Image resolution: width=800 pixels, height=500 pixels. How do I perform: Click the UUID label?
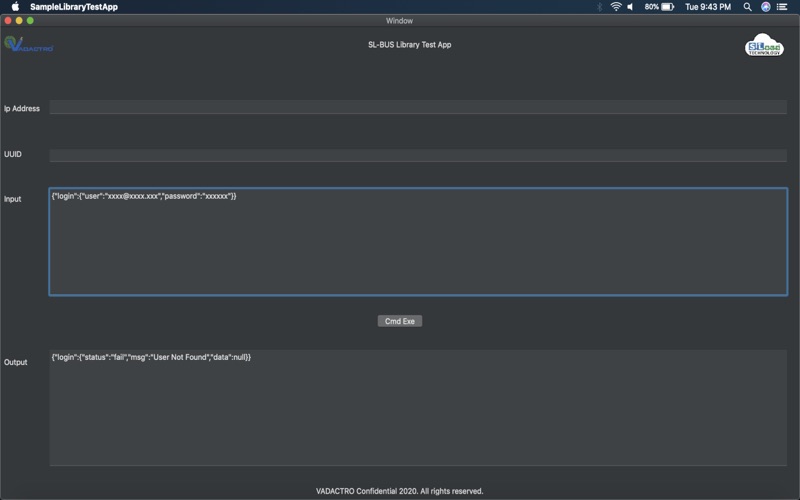(13, 154)
